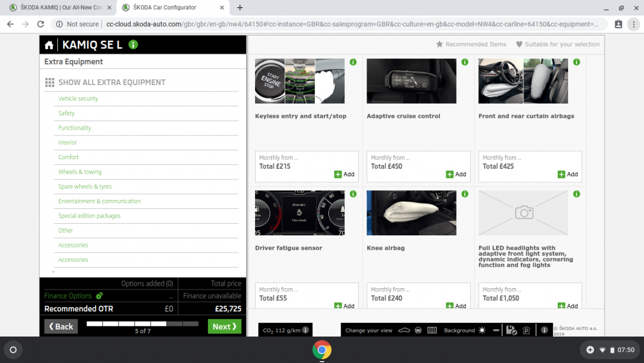Show info for Driver fatigue sensor
This screenshot has height=363, width=644.
(353, 193)
